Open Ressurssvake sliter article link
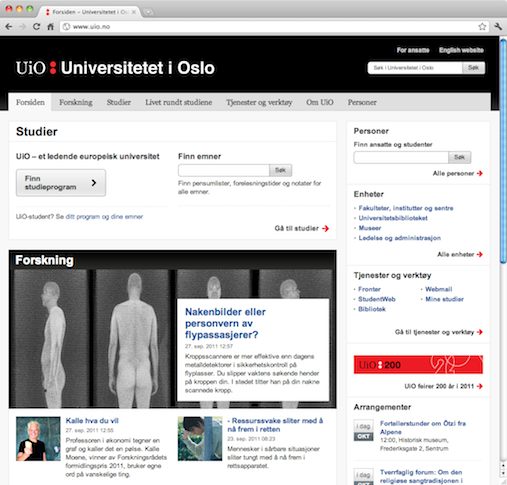The image size is (507, 485). coord(275,425)
